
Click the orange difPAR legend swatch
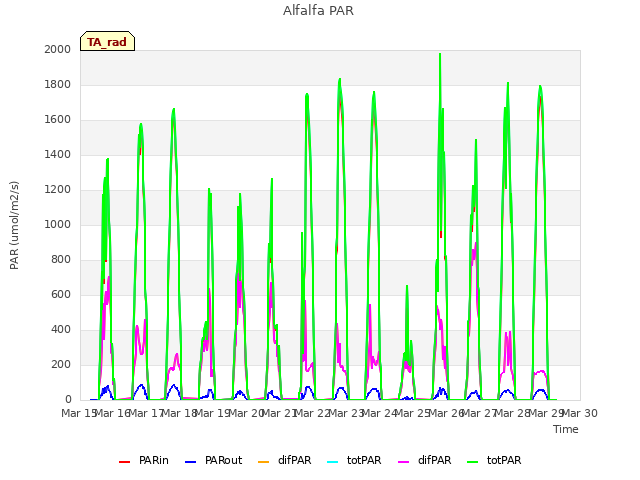tap(264, 462)
